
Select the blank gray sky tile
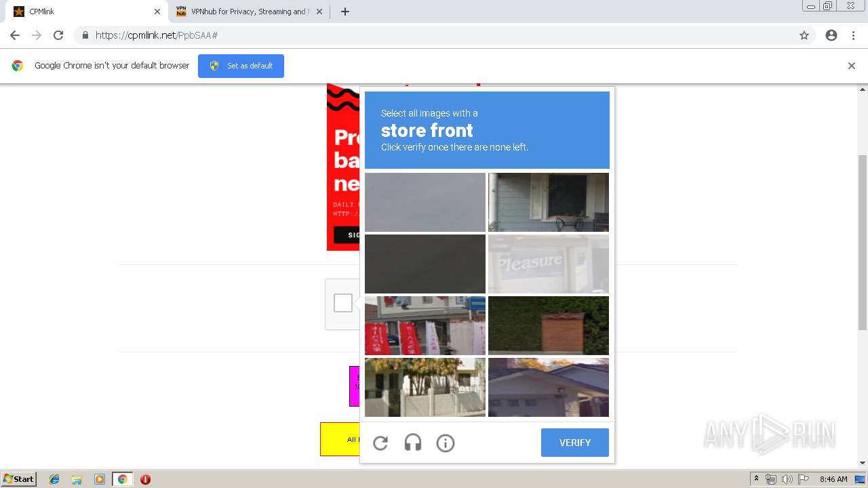(425, 202)
